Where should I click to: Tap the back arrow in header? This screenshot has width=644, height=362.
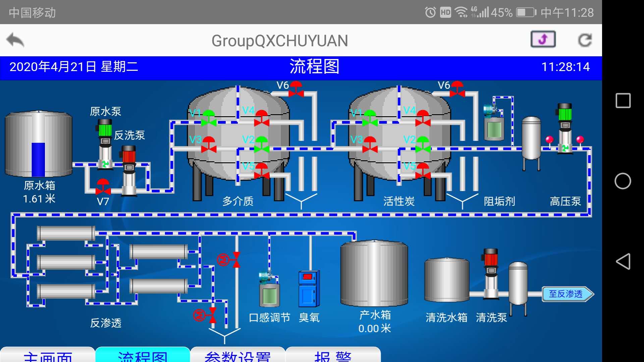[x=15, y=40]
